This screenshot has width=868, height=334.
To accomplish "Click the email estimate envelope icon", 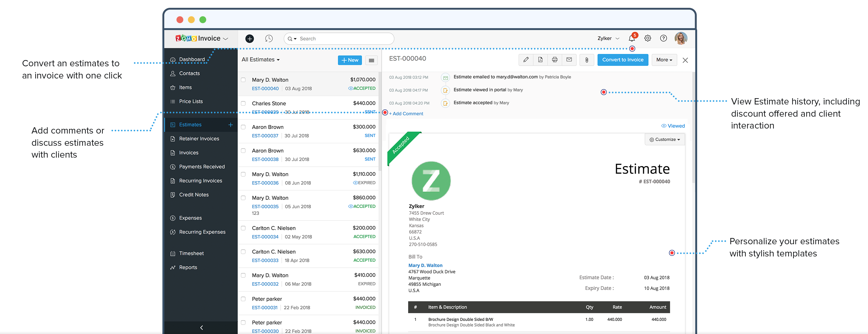I will (569, 60).
